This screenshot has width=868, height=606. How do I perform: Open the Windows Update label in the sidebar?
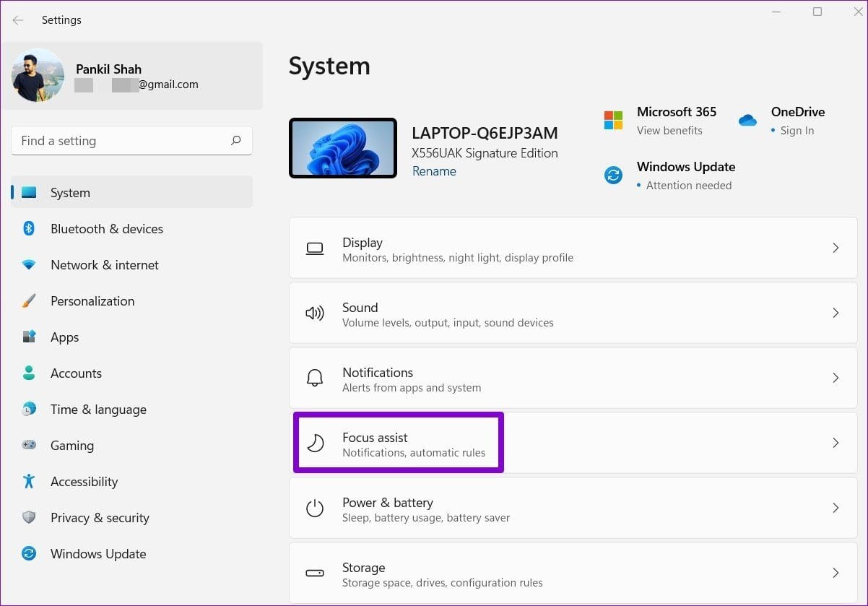[98, 554]
